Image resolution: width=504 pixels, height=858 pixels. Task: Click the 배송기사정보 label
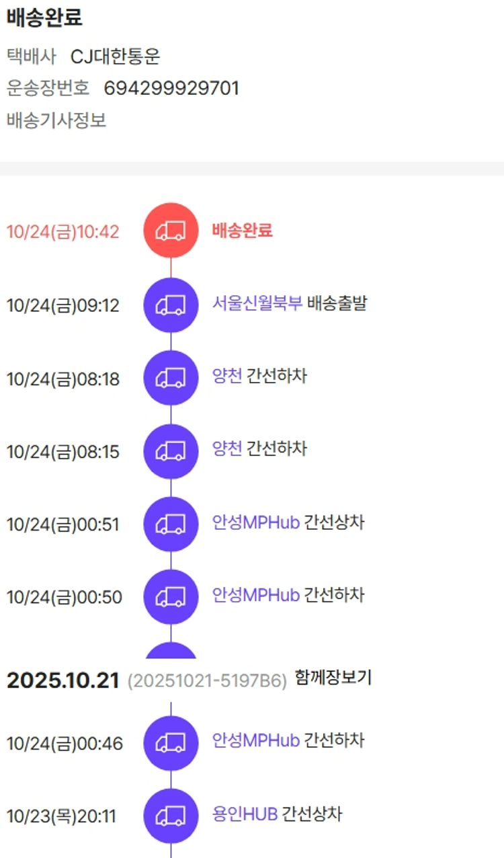pyautogui.click(x=56, y=121)
